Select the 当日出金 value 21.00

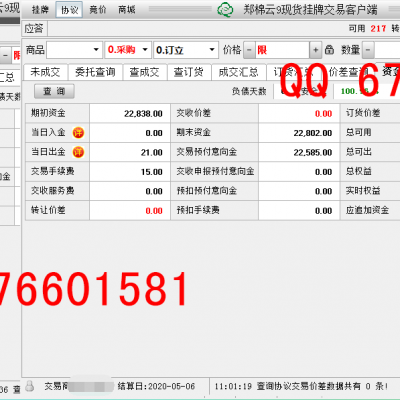[x=152, y=152]
